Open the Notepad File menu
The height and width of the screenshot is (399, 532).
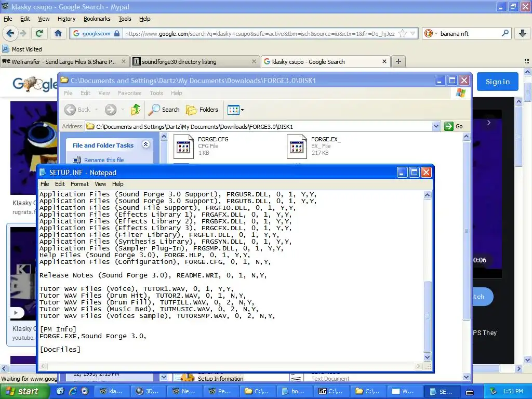(x=45, y=184)
